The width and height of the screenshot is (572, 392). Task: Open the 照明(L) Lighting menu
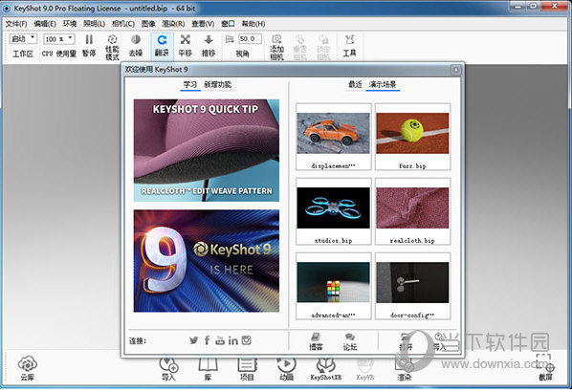click(94, 24)
